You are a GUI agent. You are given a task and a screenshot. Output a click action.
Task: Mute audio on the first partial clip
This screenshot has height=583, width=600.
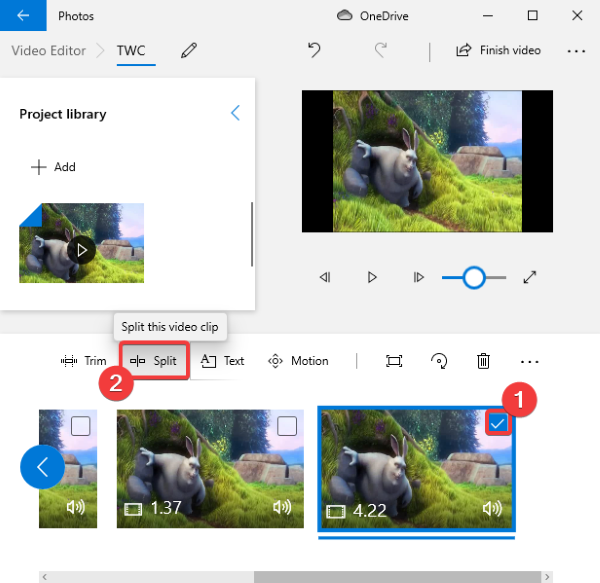[75, 507]
